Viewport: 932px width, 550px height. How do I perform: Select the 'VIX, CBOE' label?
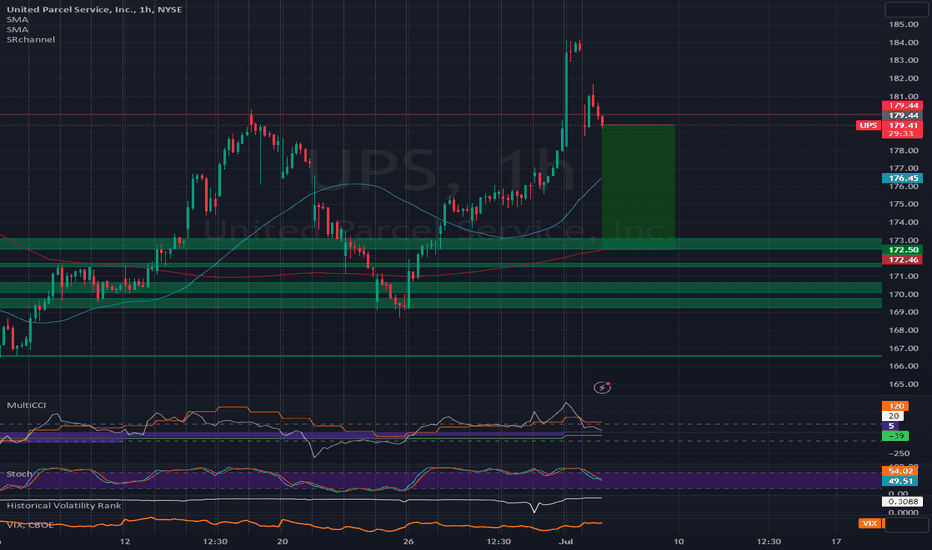30,524
